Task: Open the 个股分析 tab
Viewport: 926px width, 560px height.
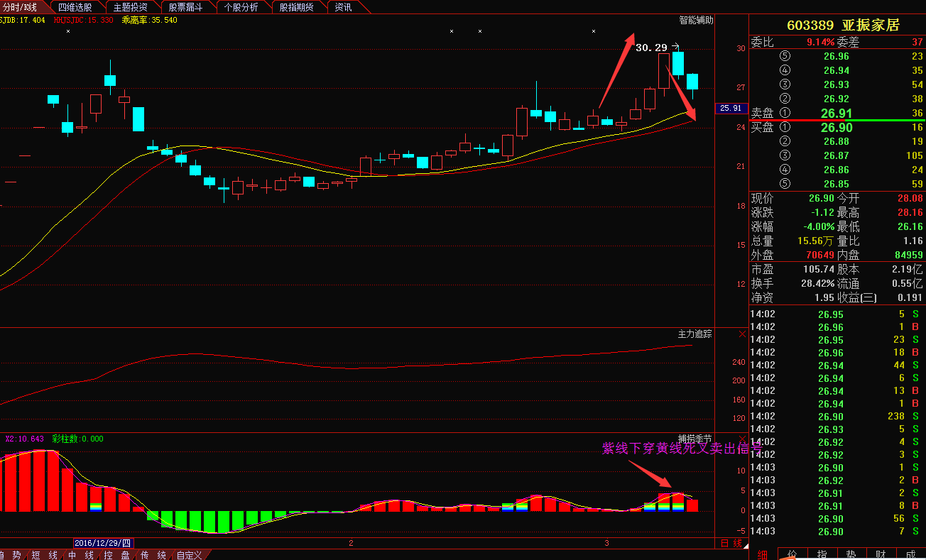Action: coord(241,7)
